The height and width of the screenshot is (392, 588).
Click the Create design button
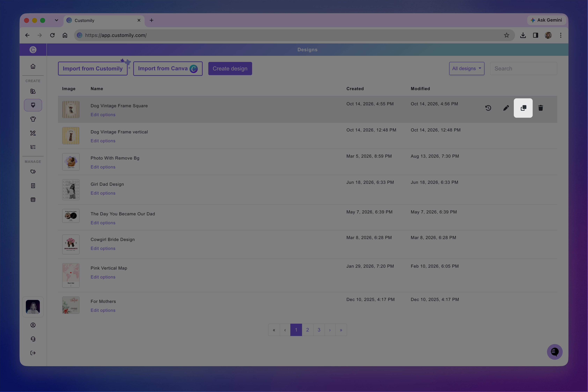[230, 69]
